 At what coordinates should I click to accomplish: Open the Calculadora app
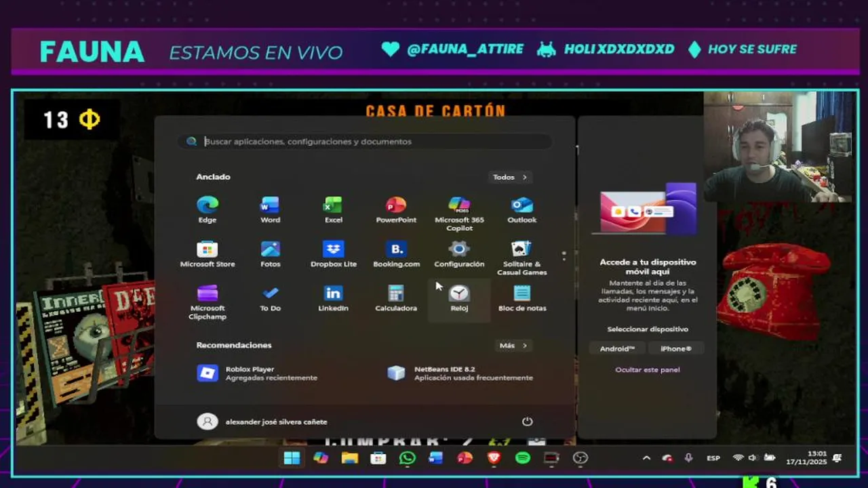(x=396, y=298)
